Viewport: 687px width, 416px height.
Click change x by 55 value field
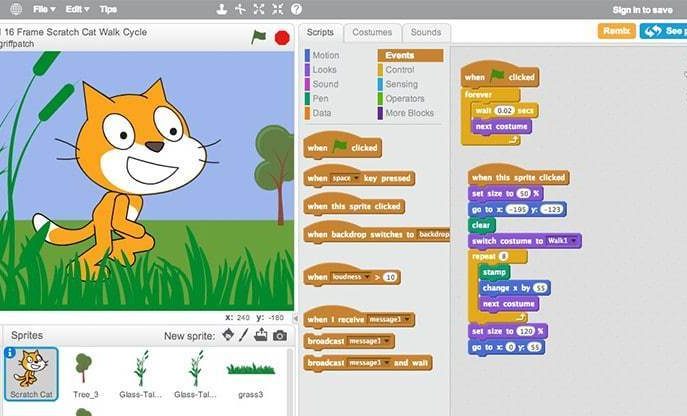[x=541, y=288]
